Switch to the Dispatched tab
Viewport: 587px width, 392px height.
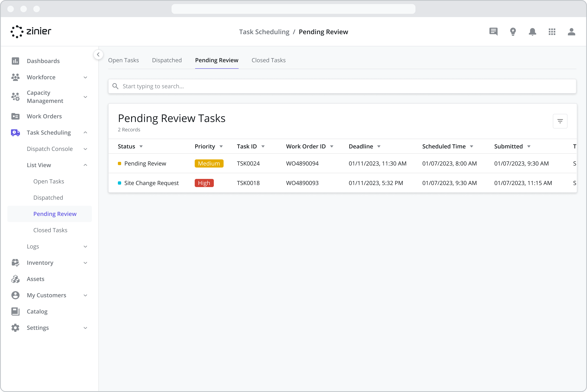[167, 60]
